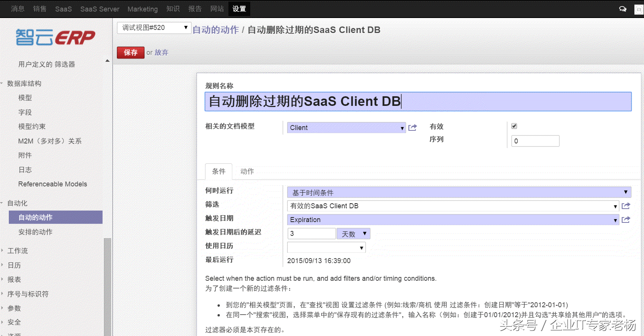644x336 pixels.
Task: Click the 放弃 discard link
Action: [x=161, y=53]
